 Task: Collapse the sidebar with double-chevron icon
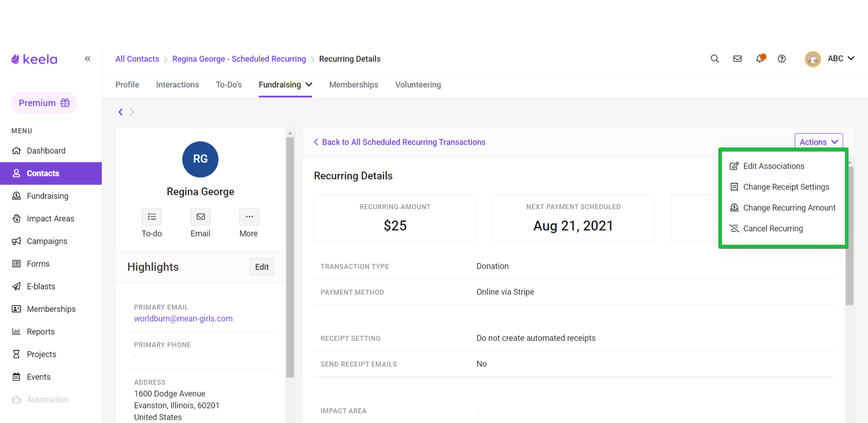click(88, 59)
